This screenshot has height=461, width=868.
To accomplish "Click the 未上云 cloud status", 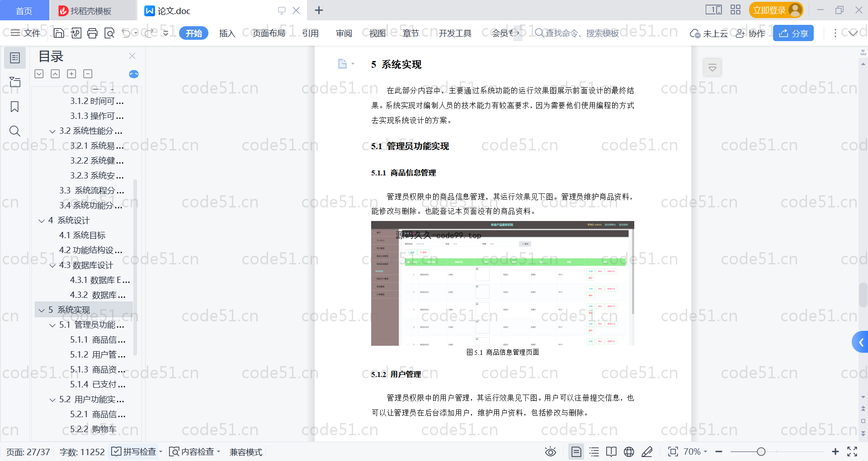I will (x=708, y=33).
